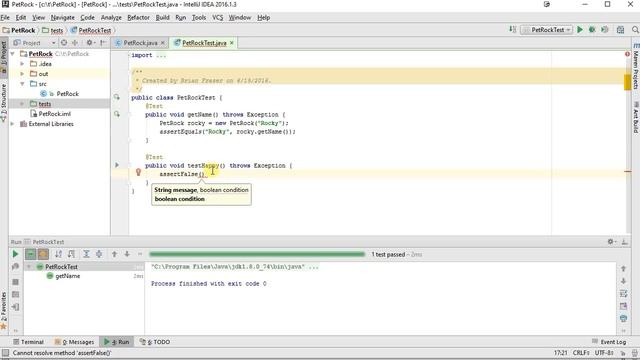Click the Search Everywhere magnifier icon

[635, 30]
